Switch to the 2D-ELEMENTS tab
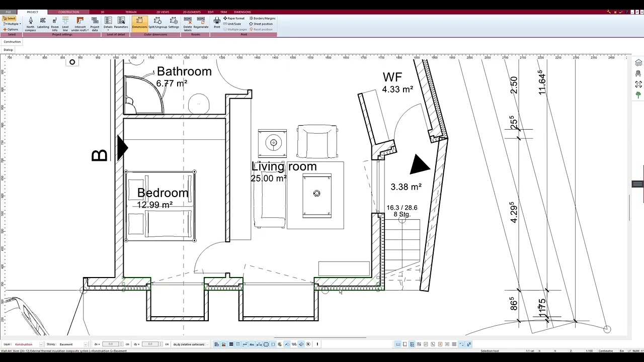Image resolution: width=644 pixels, height=362 pixels. pos(192,12)
